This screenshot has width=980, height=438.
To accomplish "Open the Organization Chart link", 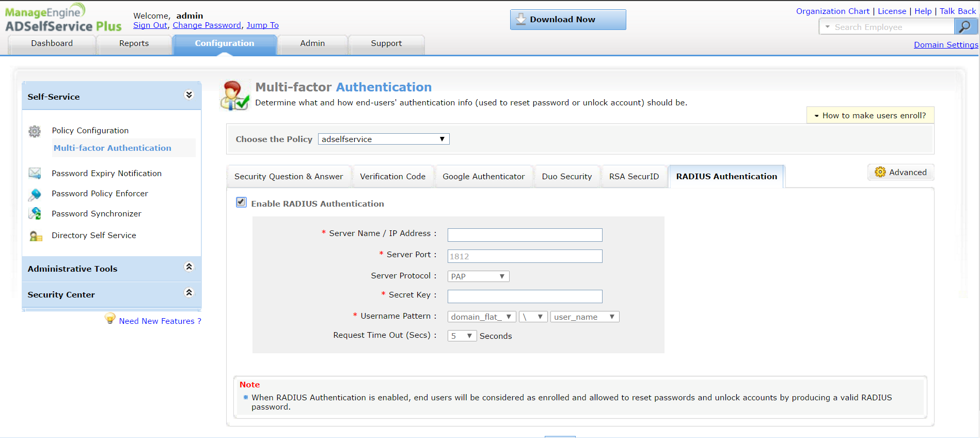I will point(832,11).
